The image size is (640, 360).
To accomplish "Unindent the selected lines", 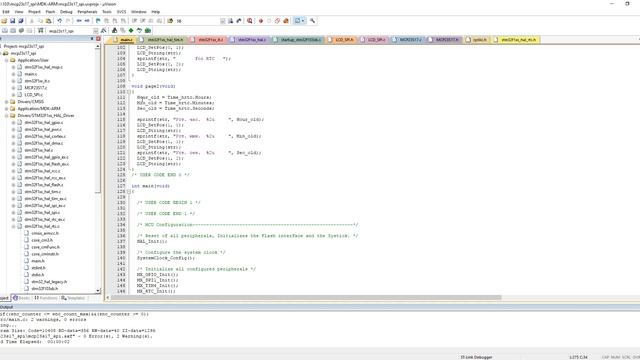I will click(143, 21).
